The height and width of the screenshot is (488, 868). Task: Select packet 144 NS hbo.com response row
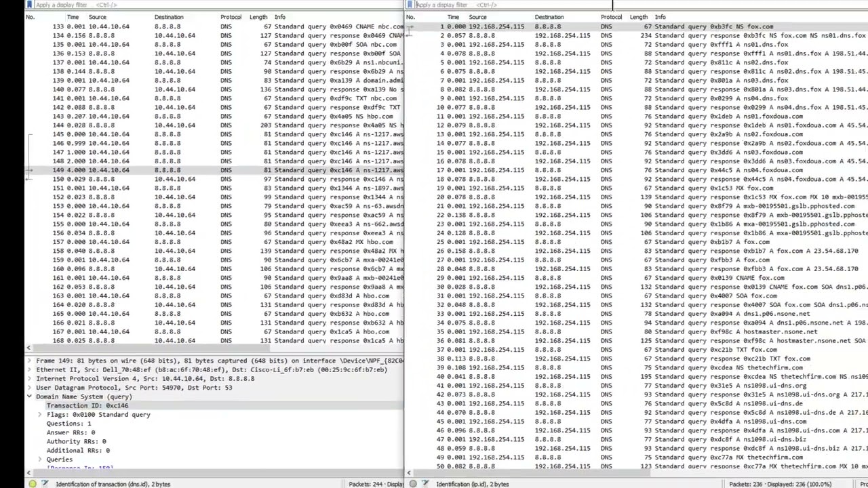point(214,125)
